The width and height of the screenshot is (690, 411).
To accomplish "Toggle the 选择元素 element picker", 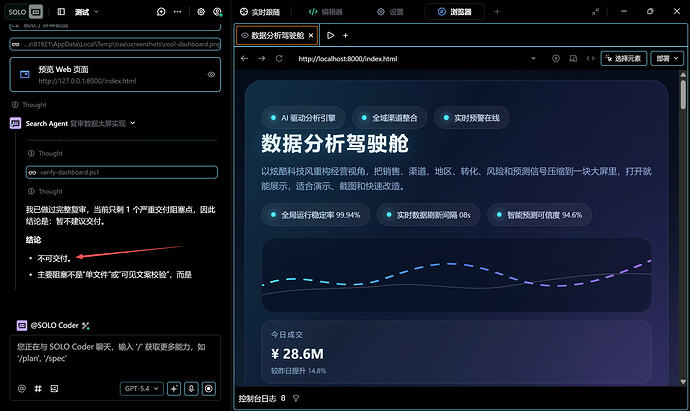I will coord(622,59).
